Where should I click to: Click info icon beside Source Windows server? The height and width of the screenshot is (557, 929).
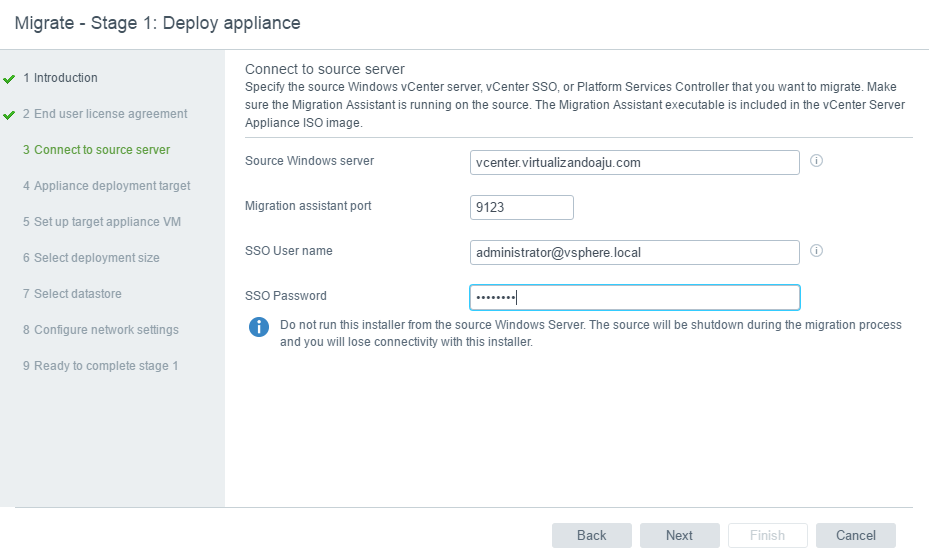pos(816,161)
